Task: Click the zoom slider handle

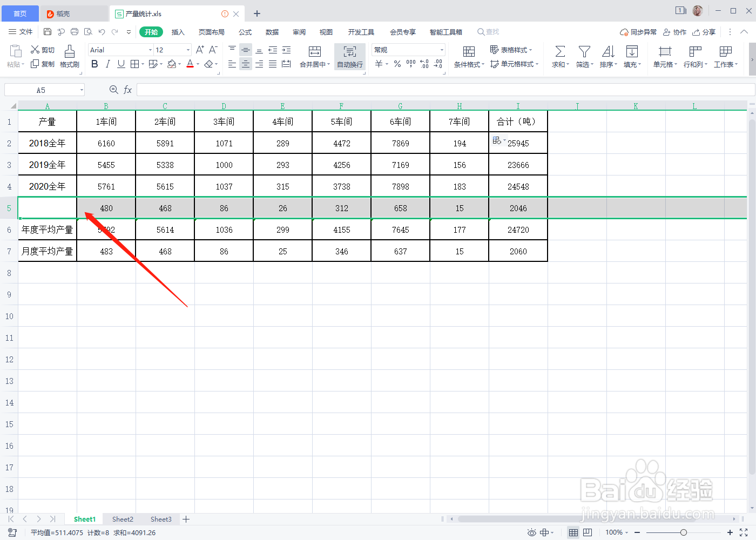Action: 684,532
